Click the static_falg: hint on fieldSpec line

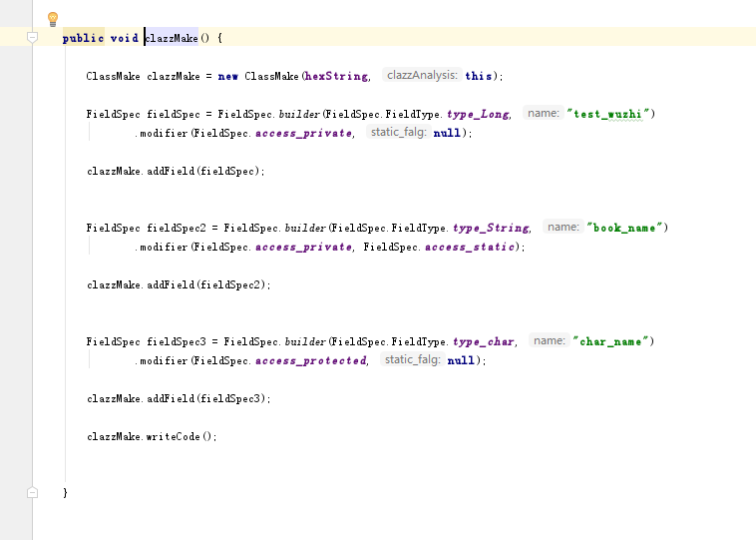click(398, 132)
